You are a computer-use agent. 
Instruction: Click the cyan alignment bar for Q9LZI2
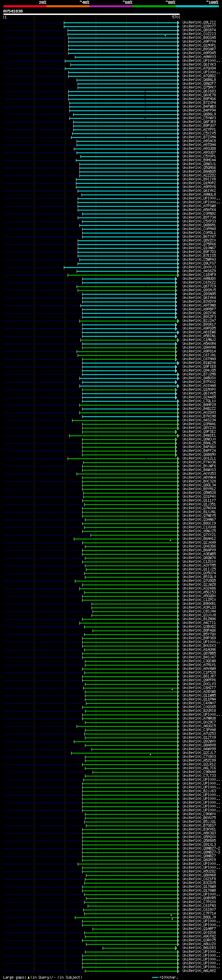pyautogui.click(x=121, y=23)
